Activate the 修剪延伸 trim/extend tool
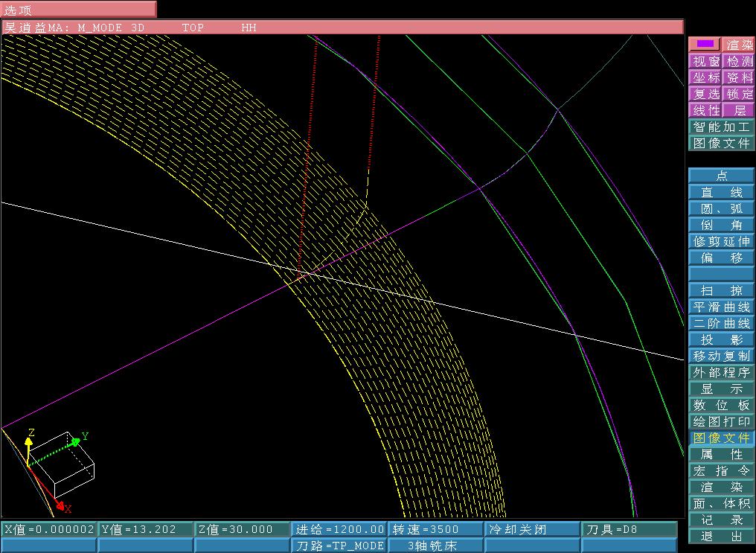This screenshot has height=553, width=756. pyautogui.click(x=721, y=241)
